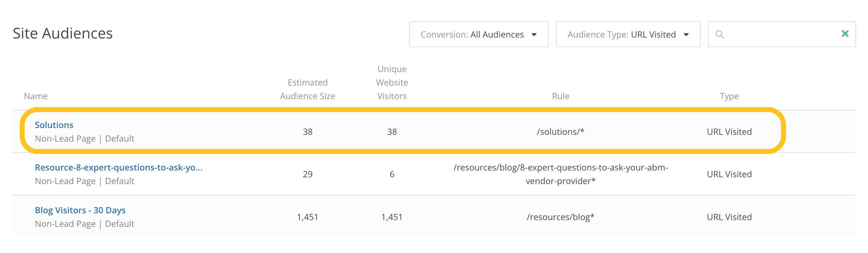This screenshot has width=868, height=253.
Task: Open the Resource-8-expert-questions audience link
Action: [x=118, y=167]
